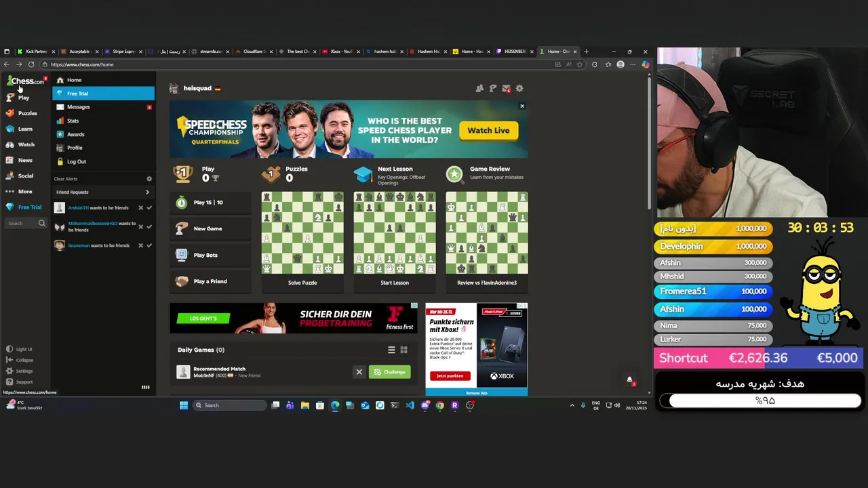The height and width of the screenshot is (488, 868).
Task: Open Awards in the flyout menu
Action: [103, 134]
